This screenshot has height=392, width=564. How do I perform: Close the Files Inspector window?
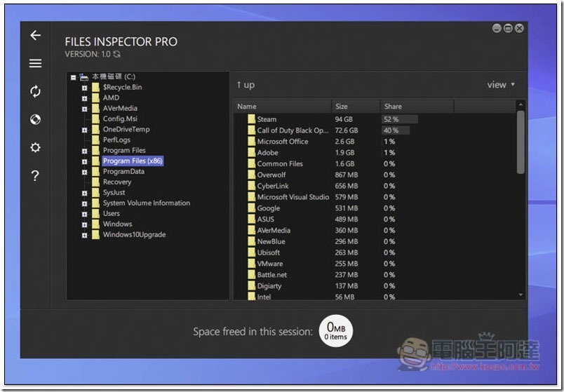pyautogui.click(x=519, y=28)
